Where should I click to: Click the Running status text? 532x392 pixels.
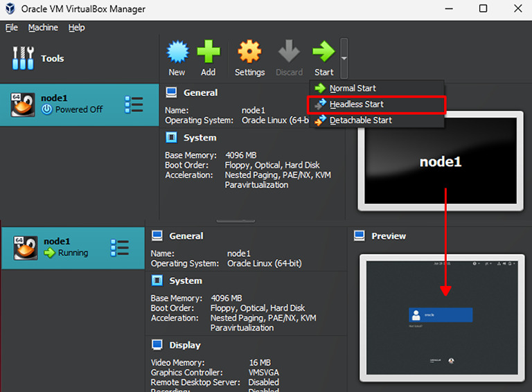pyautogui.click(x=73, y=253)
